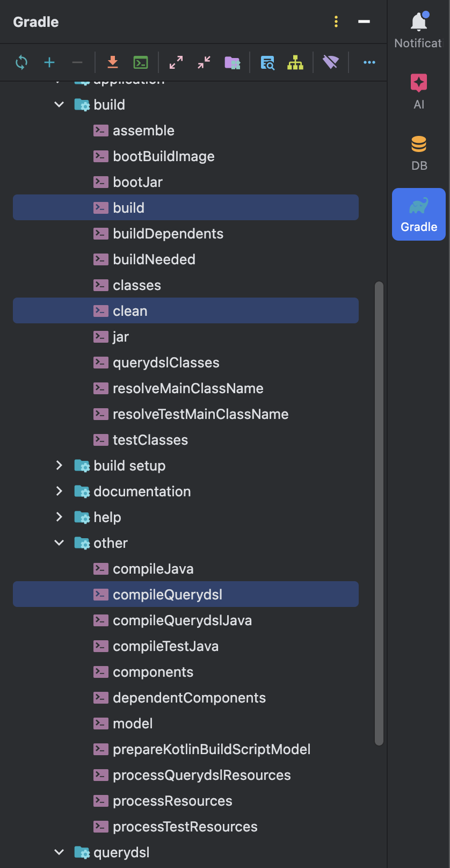Select the compileQuerydsl task
This screenshot has width=450, height=868.
click(x=186, y=594)
